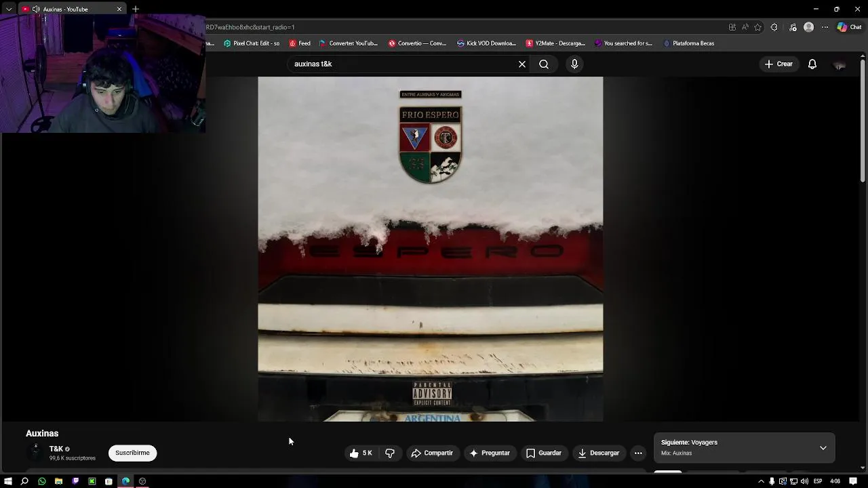Open browser collections icon
Image resolution: width=868 pixels, height=488 pixels.
[x=793, y=27]
